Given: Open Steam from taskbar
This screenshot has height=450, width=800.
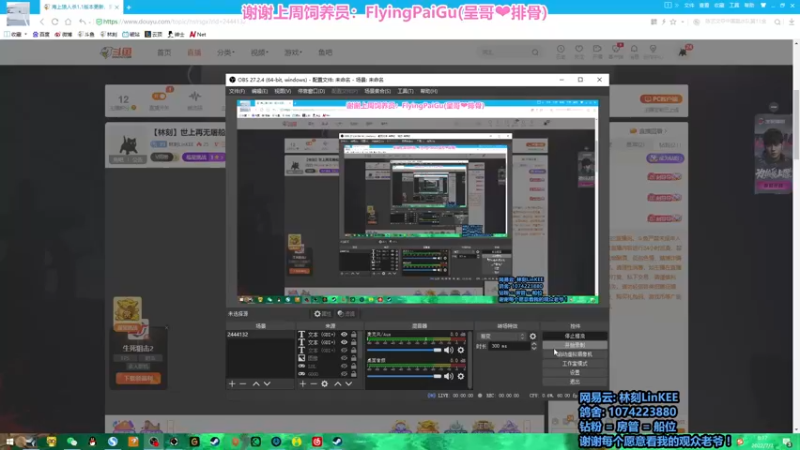Looking at the screenshot, I should (215, 441).
